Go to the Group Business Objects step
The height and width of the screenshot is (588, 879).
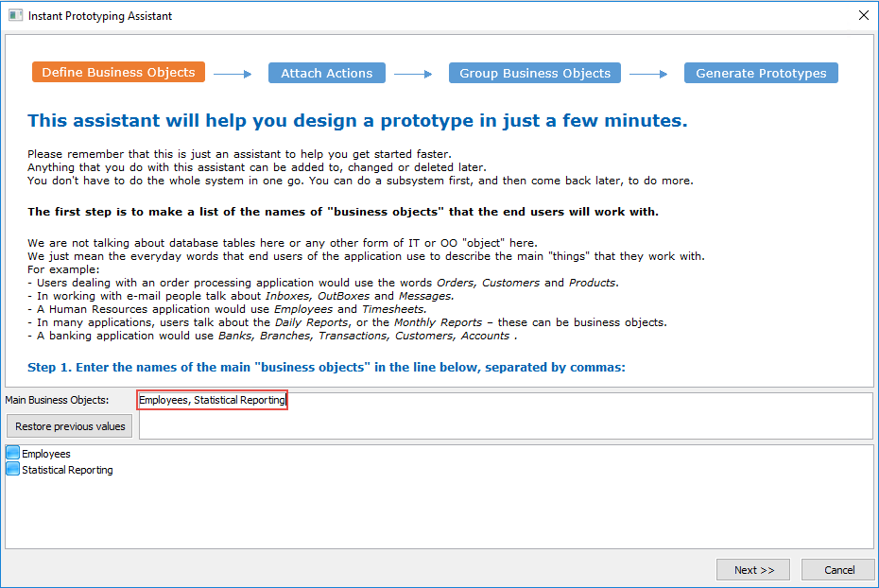(535, 73)
